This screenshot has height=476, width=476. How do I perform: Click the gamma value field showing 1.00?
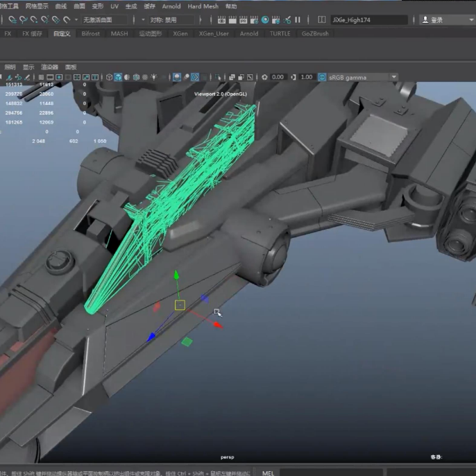(305, 77)
